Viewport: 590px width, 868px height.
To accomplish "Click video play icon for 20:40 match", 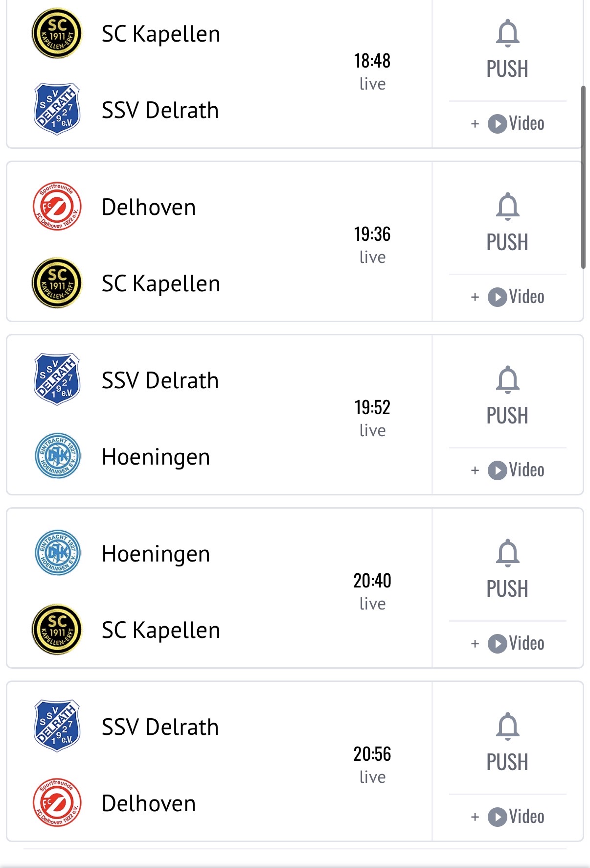I will (x=498, y=644).
